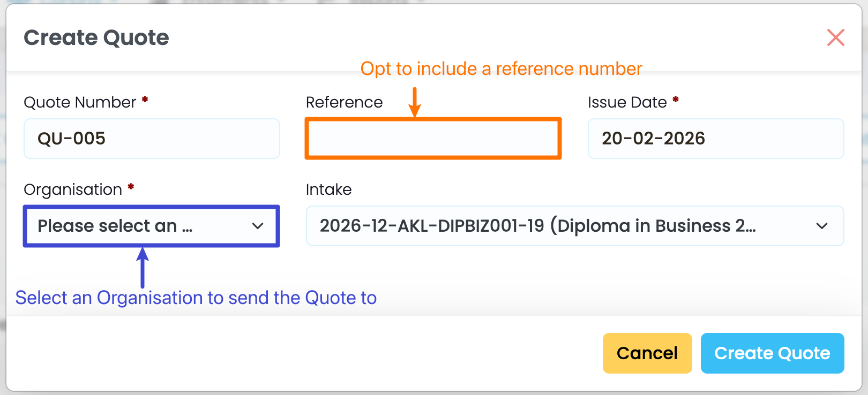Click the Issue Date label
Screen dimensions: 868x395
point(627,102)
